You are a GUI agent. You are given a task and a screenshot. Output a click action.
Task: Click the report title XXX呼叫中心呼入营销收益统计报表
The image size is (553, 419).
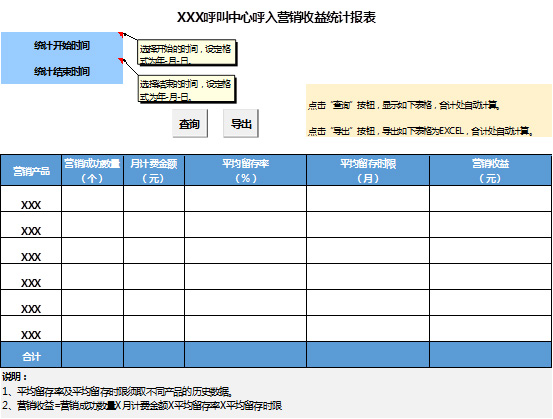276,17
